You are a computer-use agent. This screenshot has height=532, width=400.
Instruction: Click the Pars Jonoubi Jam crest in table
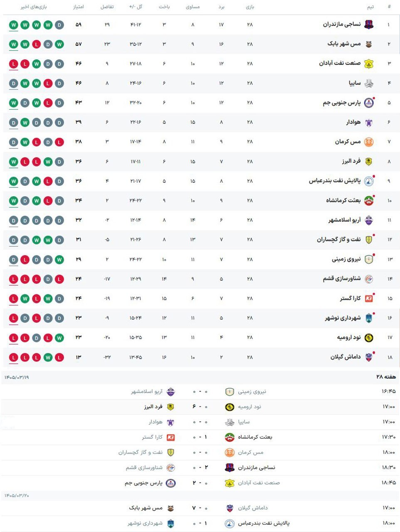[x=368, y=103]
